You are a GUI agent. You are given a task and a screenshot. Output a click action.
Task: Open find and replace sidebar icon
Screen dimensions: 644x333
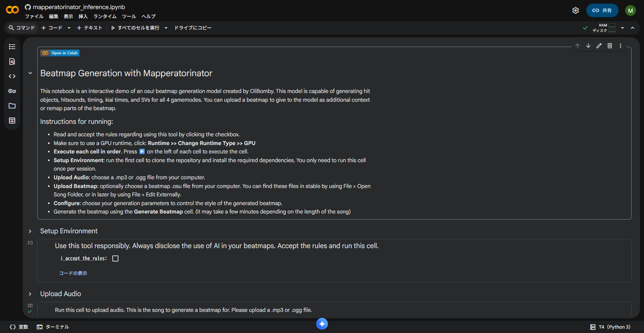click(12, 61)
